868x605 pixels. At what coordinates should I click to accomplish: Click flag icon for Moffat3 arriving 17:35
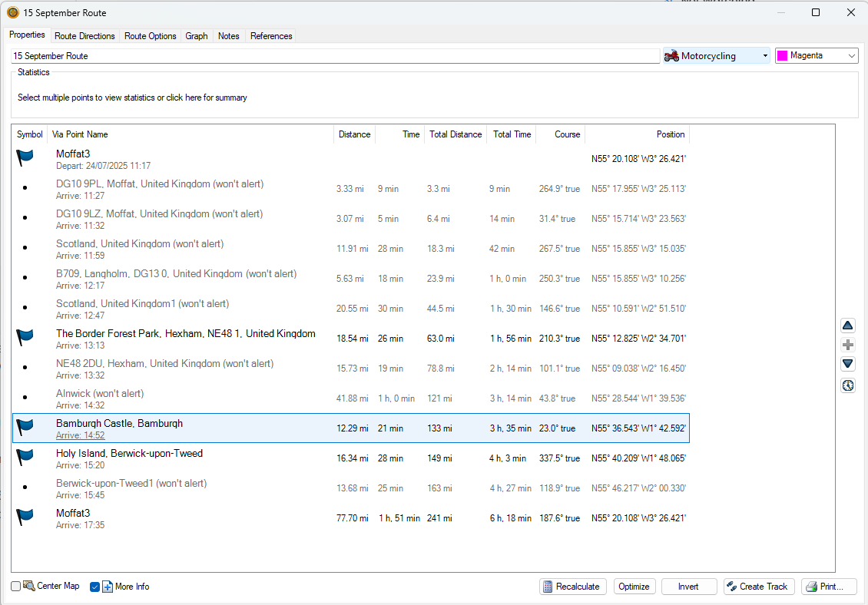coord(25,517)
